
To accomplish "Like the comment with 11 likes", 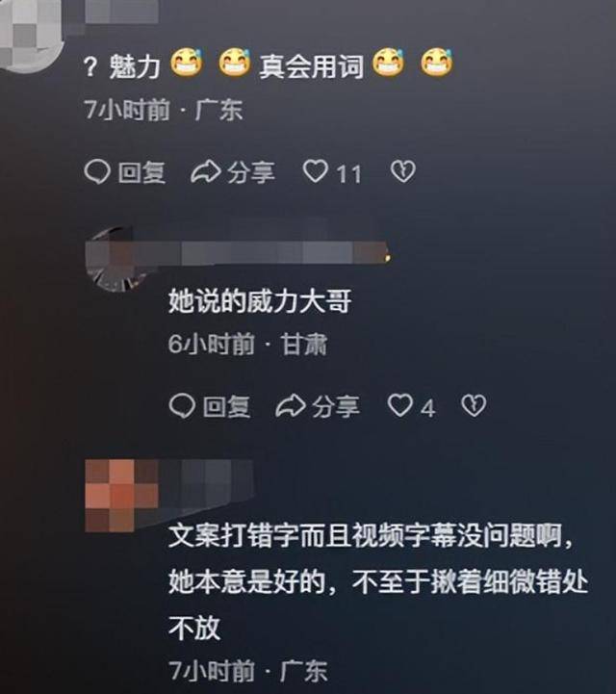I will 315,171.
